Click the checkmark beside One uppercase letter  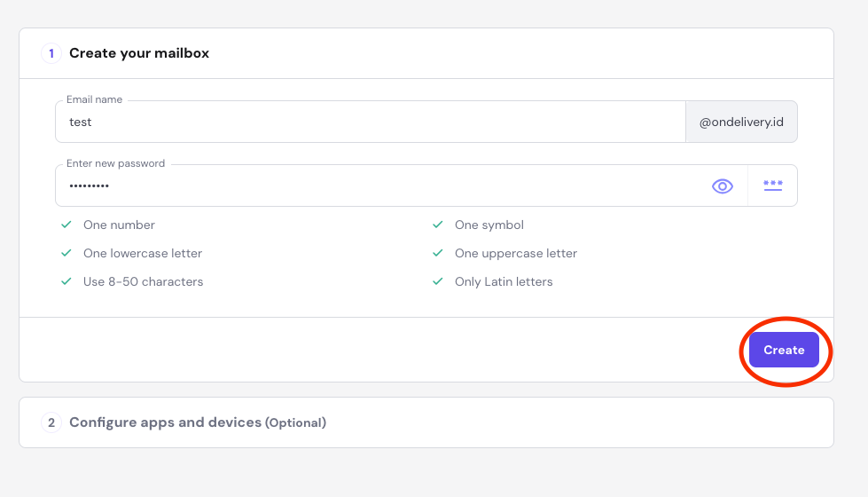[x=437, y=254]
